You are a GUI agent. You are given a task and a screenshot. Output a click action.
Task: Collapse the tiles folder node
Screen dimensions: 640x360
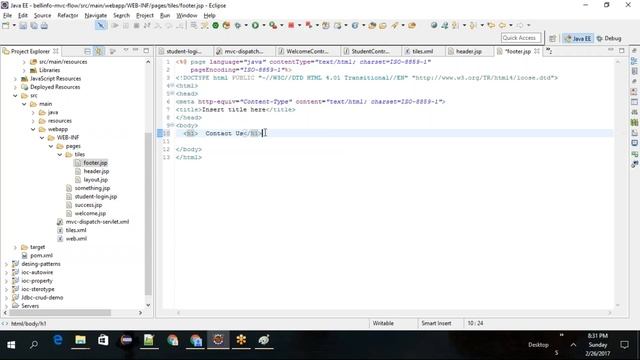(x=60, y=155)
